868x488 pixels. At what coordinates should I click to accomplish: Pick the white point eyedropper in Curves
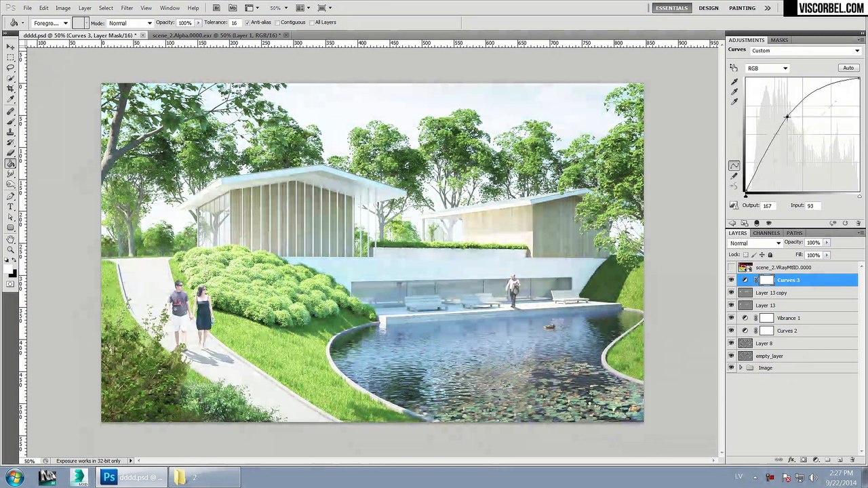coord(734,102)
